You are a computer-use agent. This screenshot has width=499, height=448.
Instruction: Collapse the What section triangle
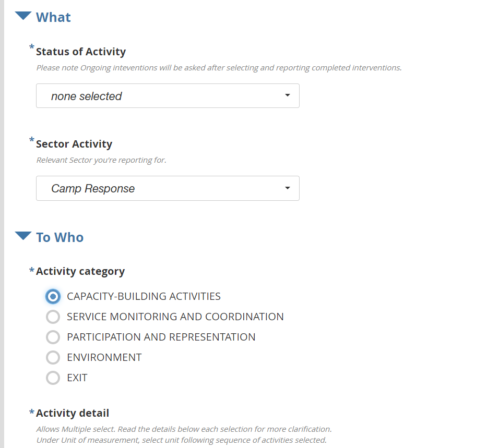pos(23,16)
